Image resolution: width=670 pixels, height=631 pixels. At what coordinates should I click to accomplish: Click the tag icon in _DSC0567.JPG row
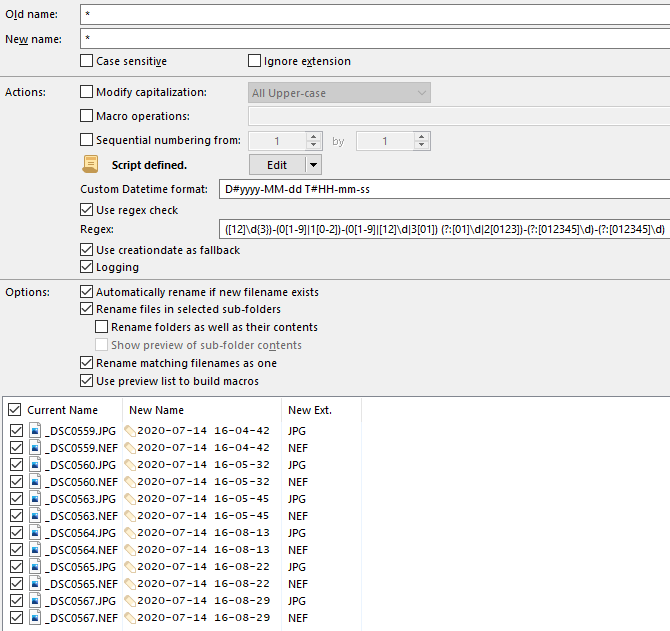pos(130,601)
